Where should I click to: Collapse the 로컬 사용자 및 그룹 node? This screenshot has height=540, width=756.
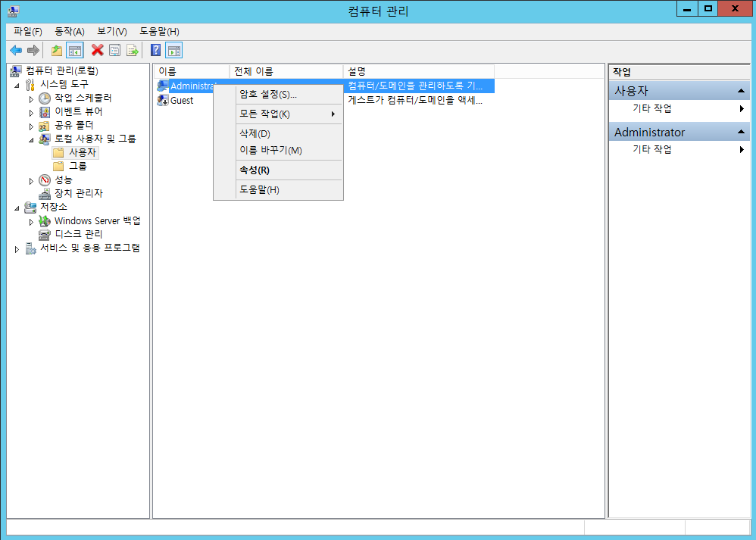[x=31, y=139]
